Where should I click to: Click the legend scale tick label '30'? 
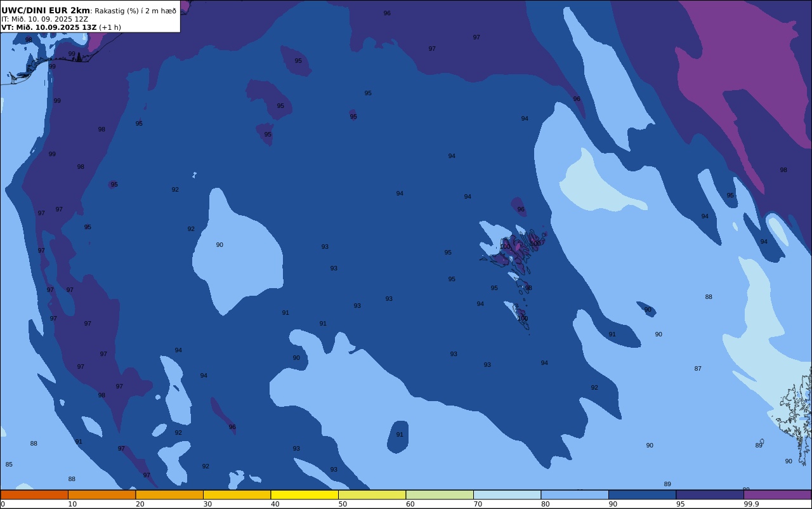click(207, 504)
